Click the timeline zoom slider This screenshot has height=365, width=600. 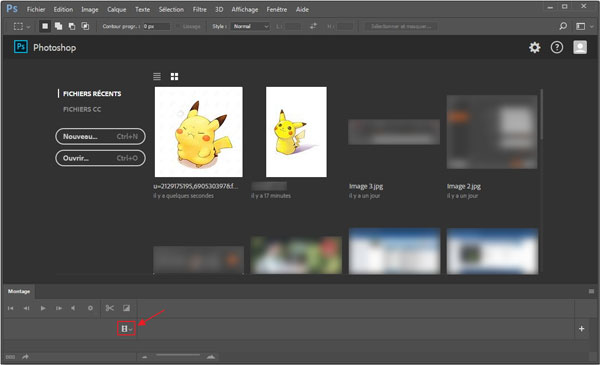click(178, 355)
